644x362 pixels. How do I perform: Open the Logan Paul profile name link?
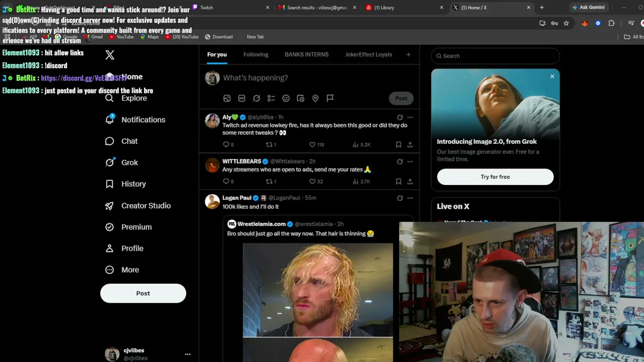click(x=236, y=198)
